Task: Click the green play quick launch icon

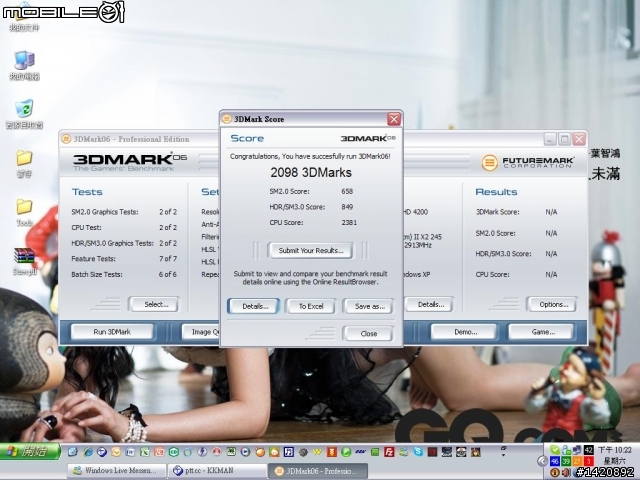Action: click(346, 452)
